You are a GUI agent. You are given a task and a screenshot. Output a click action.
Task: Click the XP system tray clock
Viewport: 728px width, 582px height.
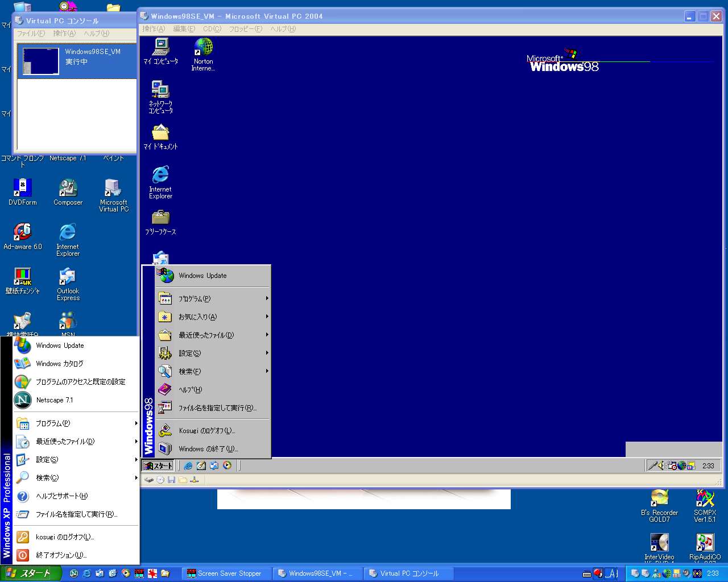point(713,573)
